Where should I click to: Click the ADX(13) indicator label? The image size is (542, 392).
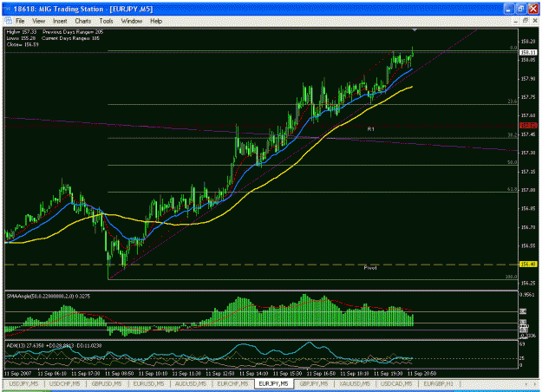coord(54,345)
